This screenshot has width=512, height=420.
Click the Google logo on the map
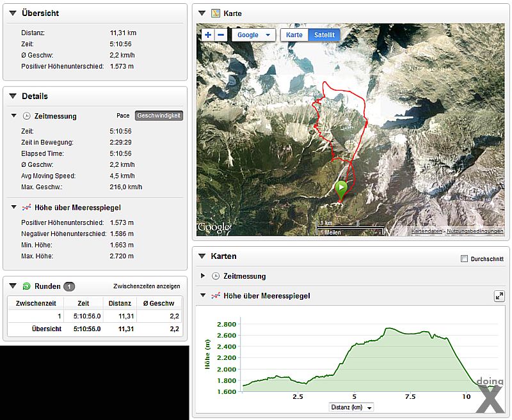pyautogui.click(x=214, y=228)
